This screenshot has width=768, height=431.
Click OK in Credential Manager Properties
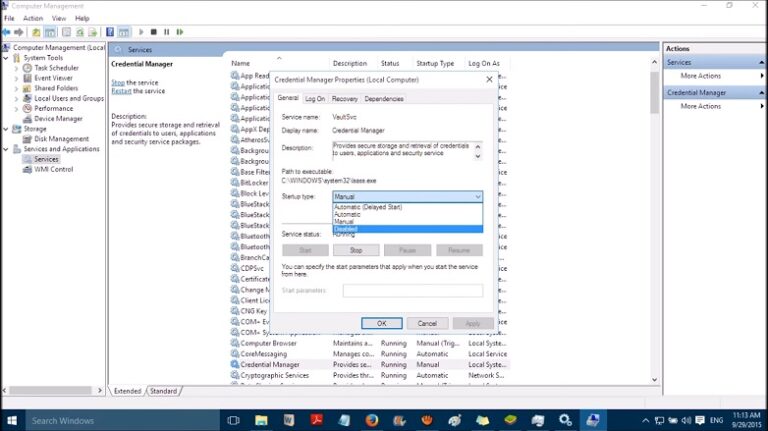381,323
